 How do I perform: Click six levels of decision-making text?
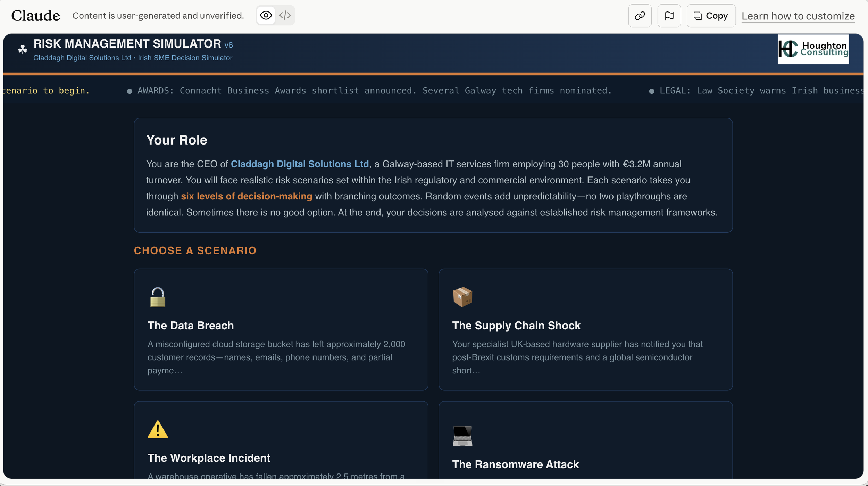tap(247, 196)
